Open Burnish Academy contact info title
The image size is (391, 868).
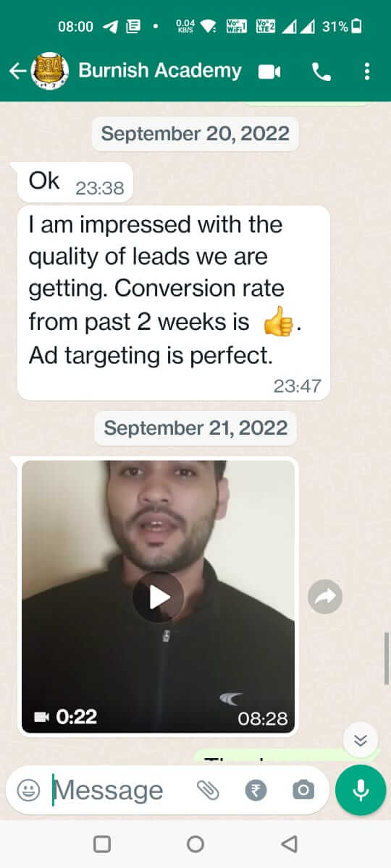[x=159, y=70]
